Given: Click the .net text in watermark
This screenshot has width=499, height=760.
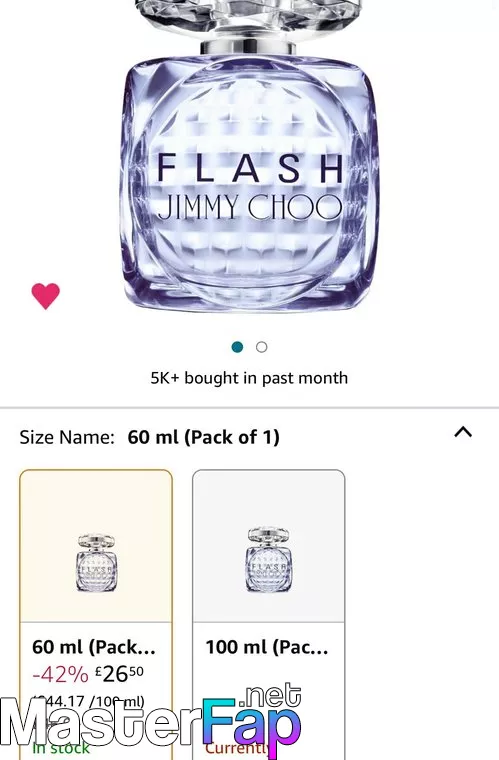Looking at the screenshot, I should [x=273, y=697].
